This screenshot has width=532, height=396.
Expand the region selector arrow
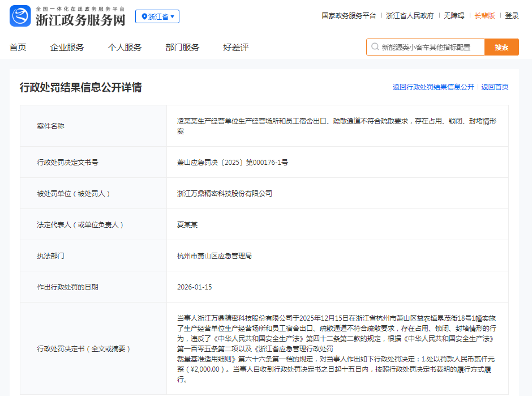click(173, 16)
